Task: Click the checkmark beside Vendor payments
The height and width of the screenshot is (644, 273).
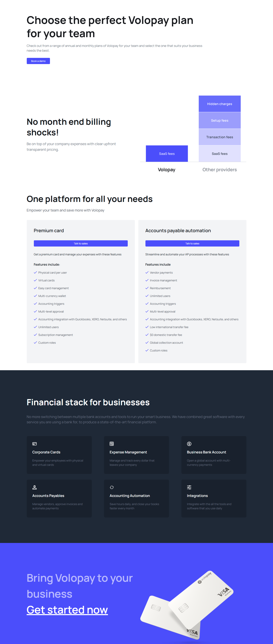Action: coord(147,273)
